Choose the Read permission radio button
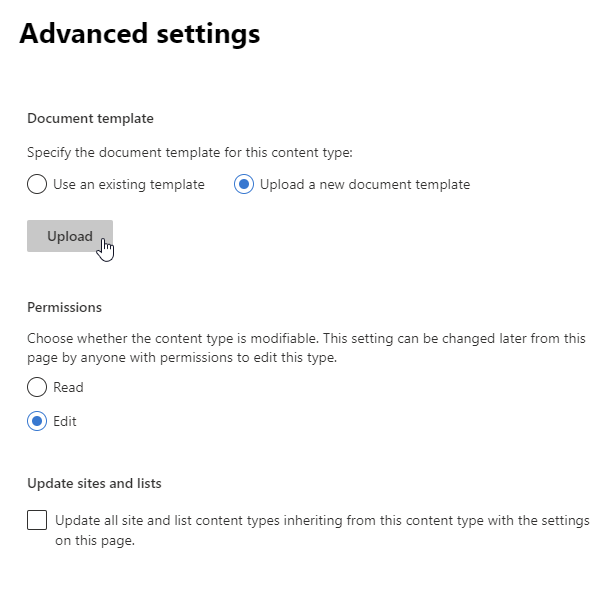 pos(37,387)
